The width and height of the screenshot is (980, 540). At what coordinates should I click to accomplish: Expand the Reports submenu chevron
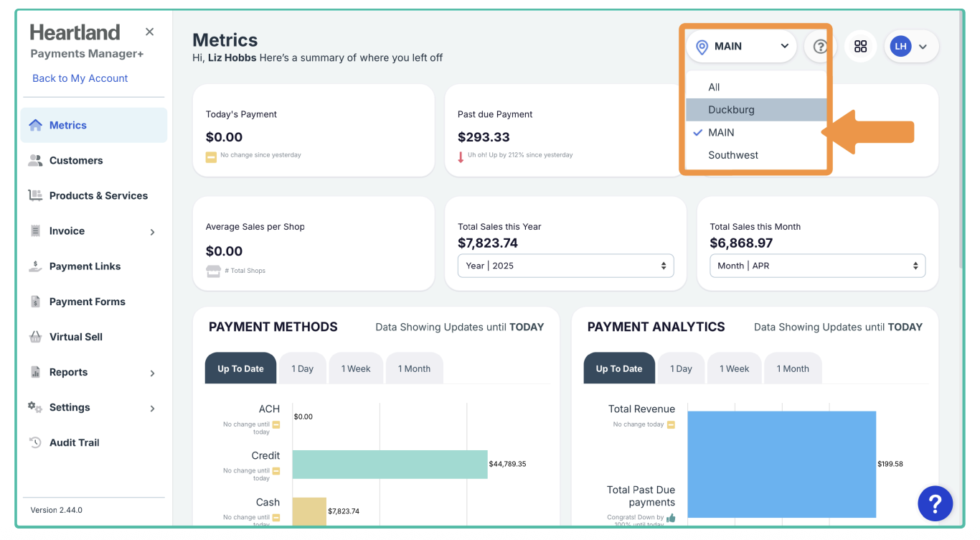tap(152, 373)
